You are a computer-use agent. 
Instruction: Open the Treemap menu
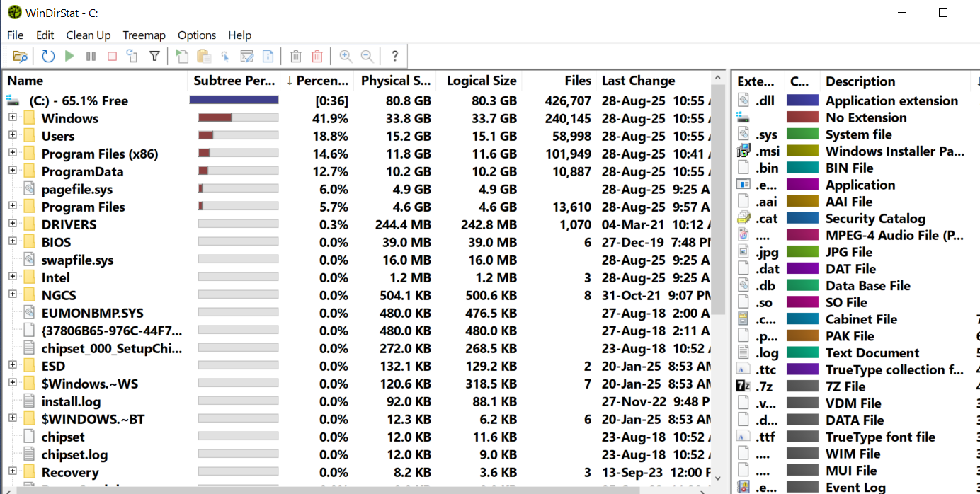[x=144, y=35]
